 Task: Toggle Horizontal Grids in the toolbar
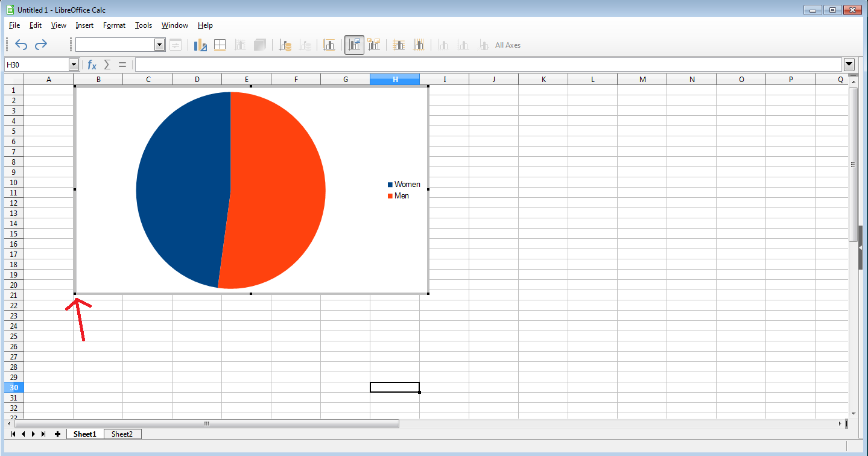click(x=399, y=45)
